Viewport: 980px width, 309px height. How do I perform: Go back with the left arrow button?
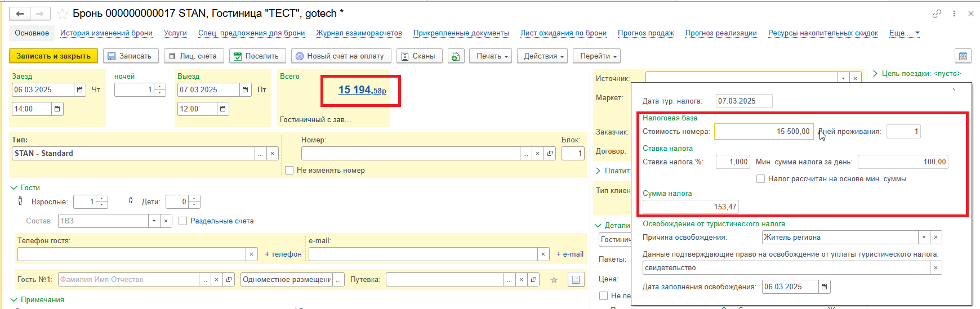pyautogui.click(x=20, y=14)
